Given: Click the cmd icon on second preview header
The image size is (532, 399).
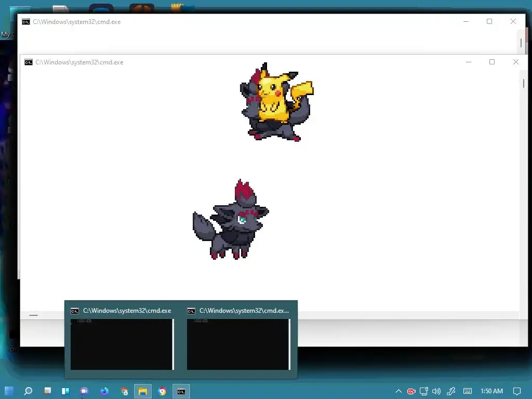Looking at the screenshot, I should pos(191,311).
